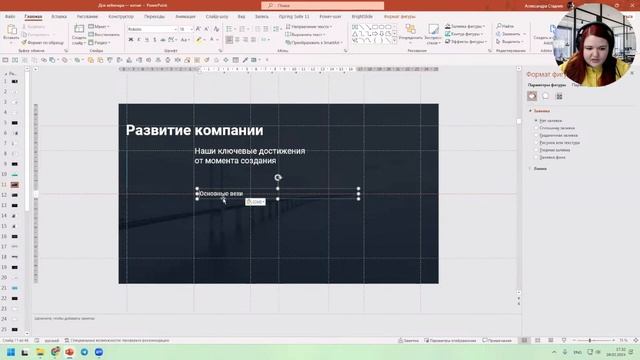The width and height of the screenshot is (640, 360).
Task: Click Восстановить (Reset) slide button
Action: coord(104,35)
